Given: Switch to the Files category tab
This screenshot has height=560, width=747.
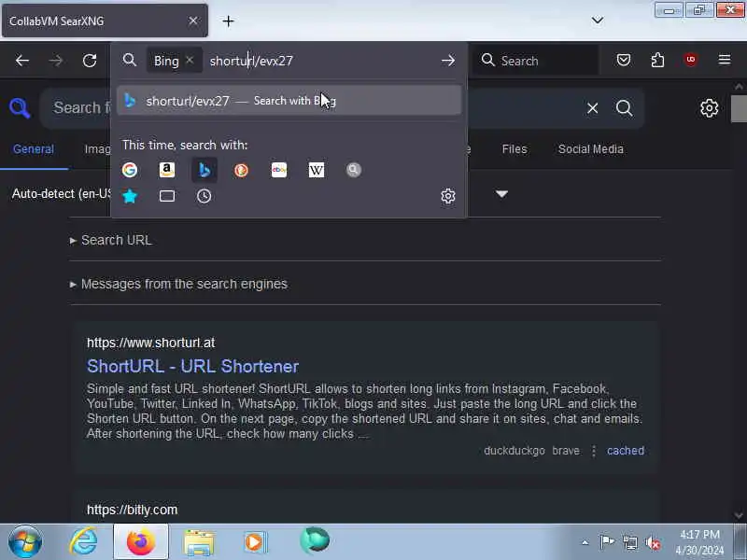Looking at the screenshot, I should [514, 149].
